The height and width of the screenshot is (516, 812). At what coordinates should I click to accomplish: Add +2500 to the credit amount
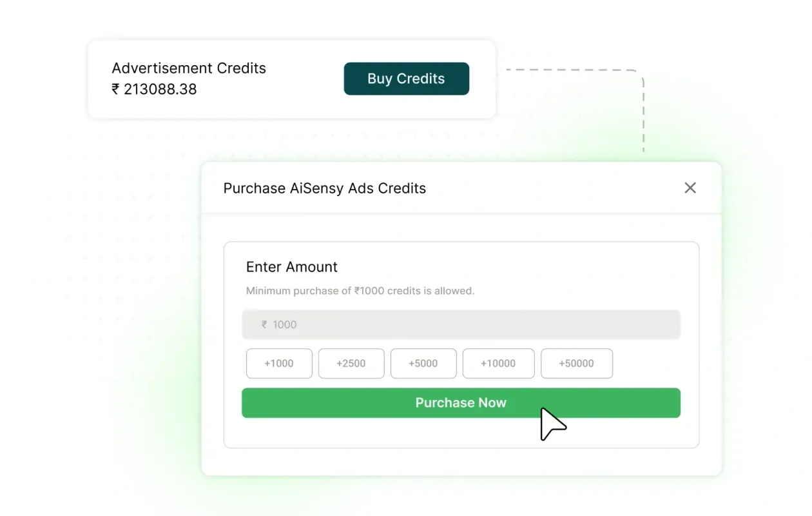[x=351, y=363]
